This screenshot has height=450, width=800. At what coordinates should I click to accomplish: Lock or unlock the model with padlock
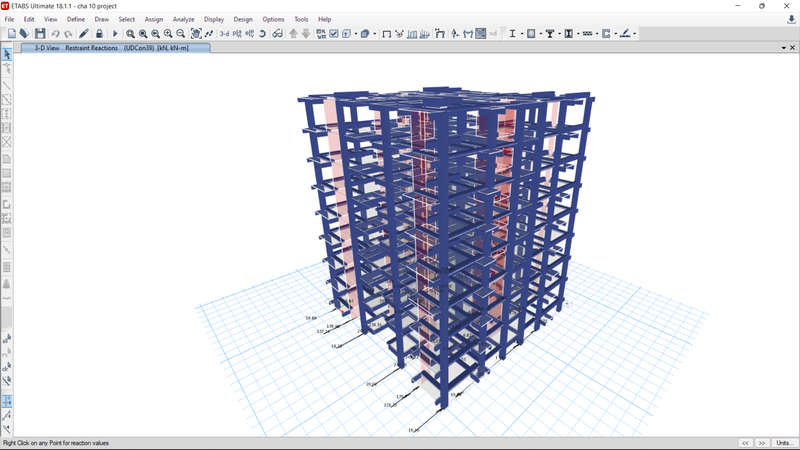(99, 34)
